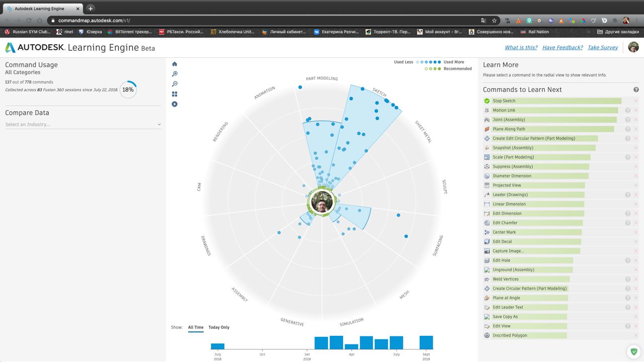Open help for the Plane at Angle command

628,298
